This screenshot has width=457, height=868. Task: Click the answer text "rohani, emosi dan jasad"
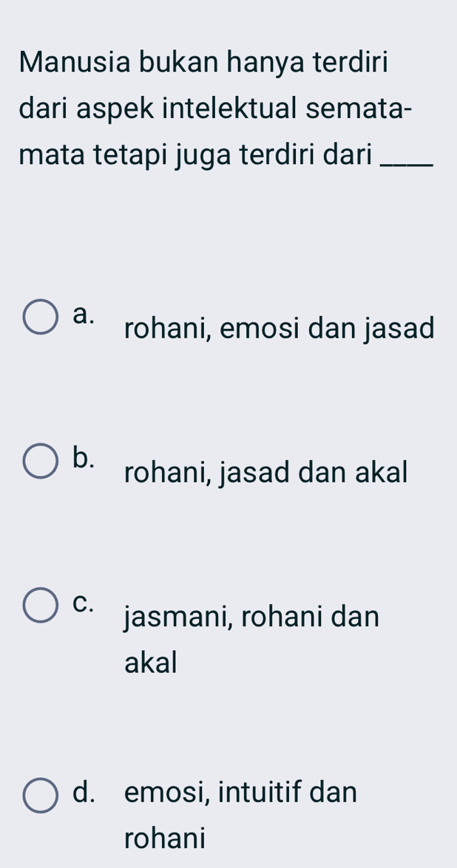(x=279, y=327)
